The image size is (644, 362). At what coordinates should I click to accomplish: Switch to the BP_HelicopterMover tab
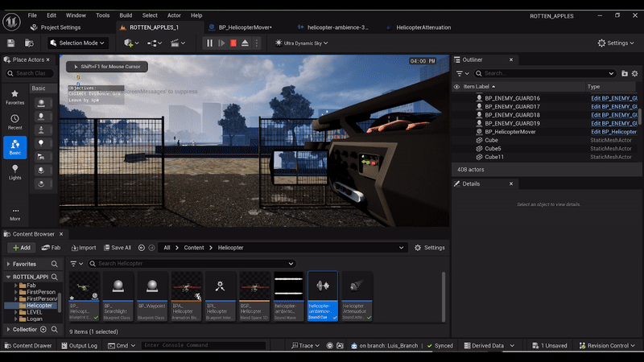coord(245,27)
